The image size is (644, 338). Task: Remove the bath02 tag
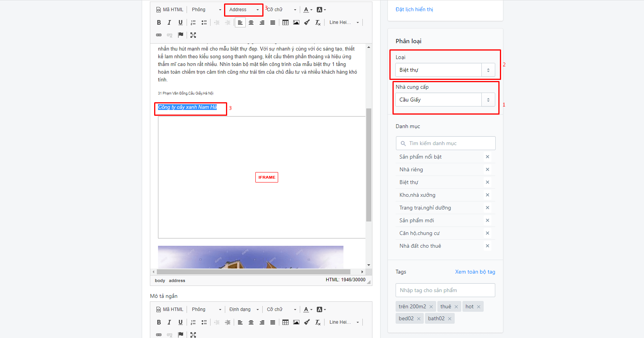[x=450, y=319]
